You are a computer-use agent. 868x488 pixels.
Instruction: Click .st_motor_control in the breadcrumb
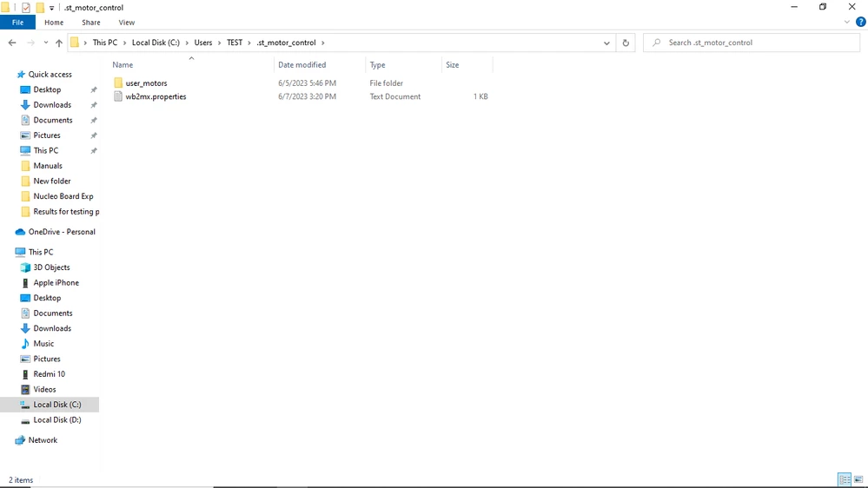tap(286, 43)
